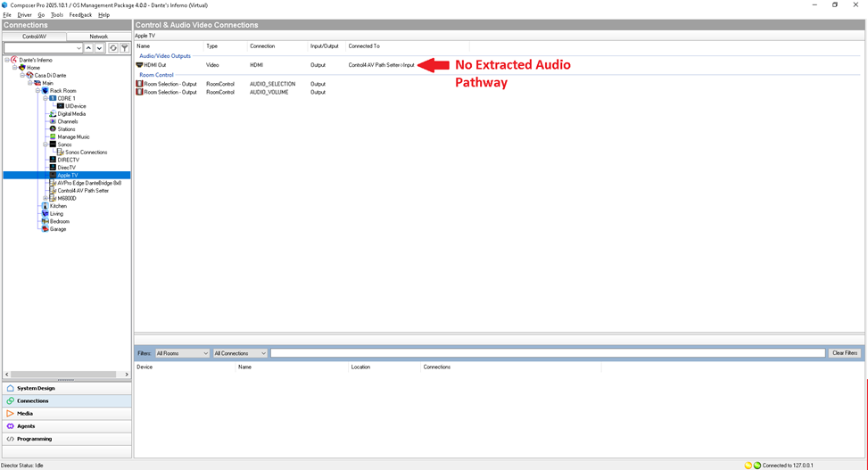Screen dimensions: 868x470
Task: Open the Driver menu
Action: (x=24, y=15)
